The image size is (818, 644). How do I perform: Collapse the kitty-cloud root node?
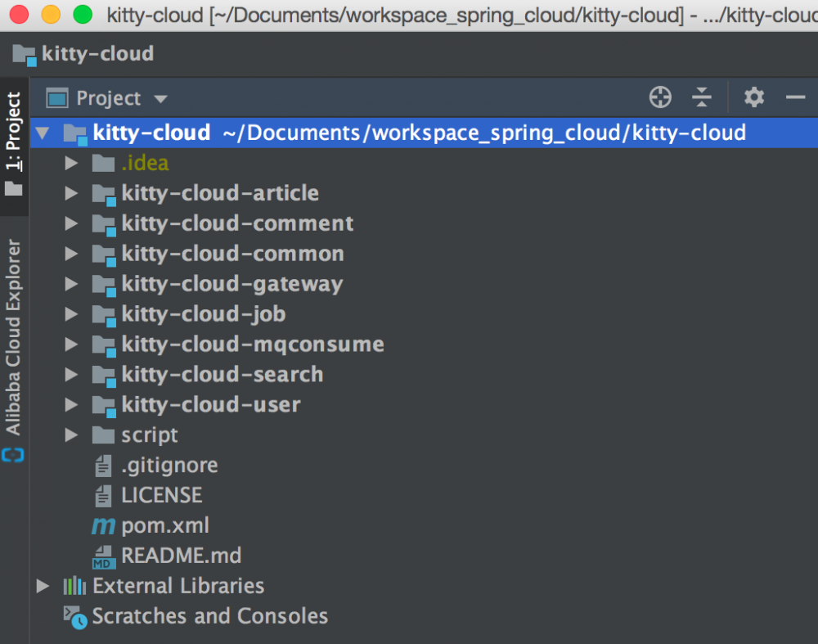(43, 133)
